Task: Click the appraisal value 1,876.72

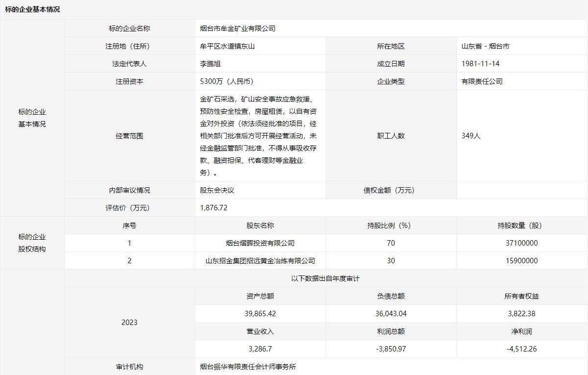Action: pyautogui.click(x=214, y=208)
